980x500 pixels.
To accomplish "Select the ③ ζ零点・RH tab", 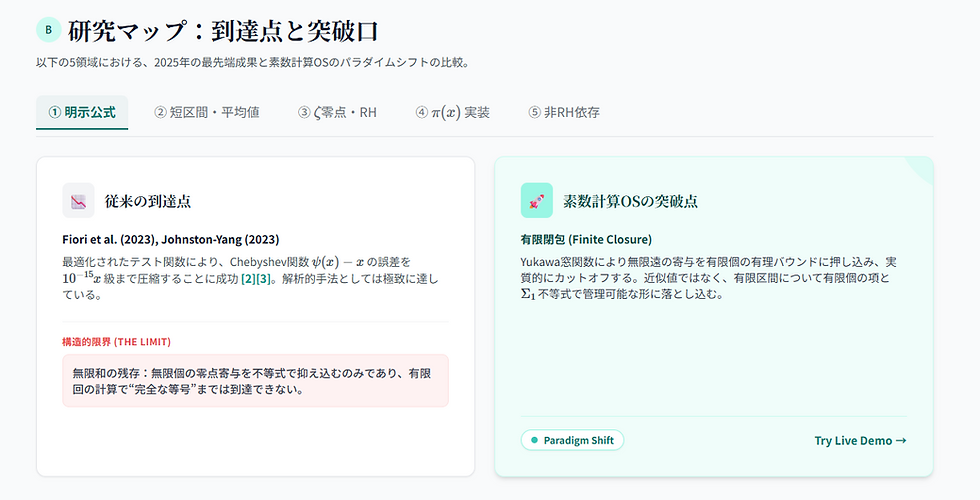I will 337,112.
